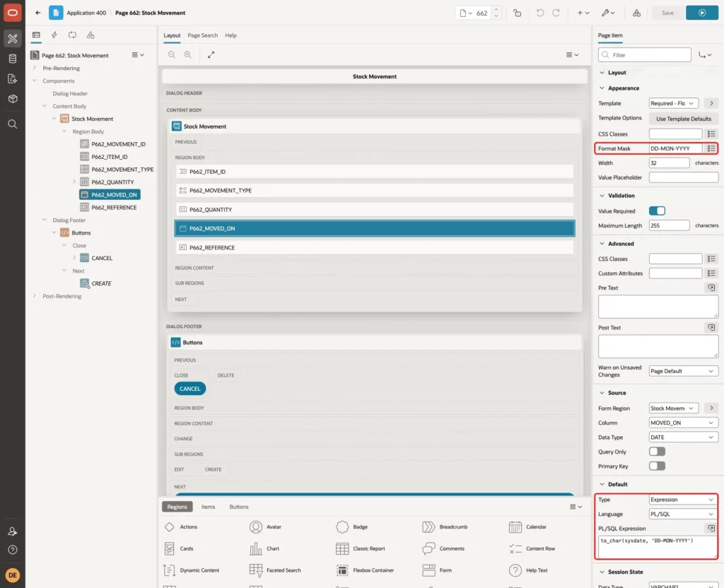724x588 pixels.
Task: Click the Save button
Action: pos(667,13)
